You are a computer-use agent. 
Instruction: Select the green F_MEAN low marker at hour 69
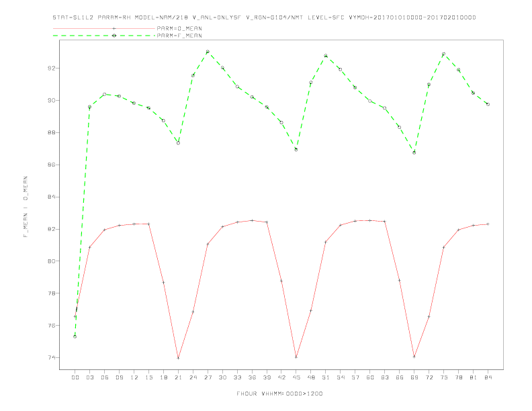tap(414, 152)
